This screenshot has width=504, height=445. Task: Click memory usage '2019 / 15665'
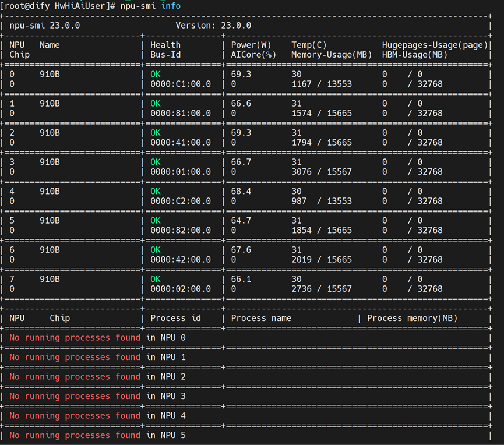[322, 260]
